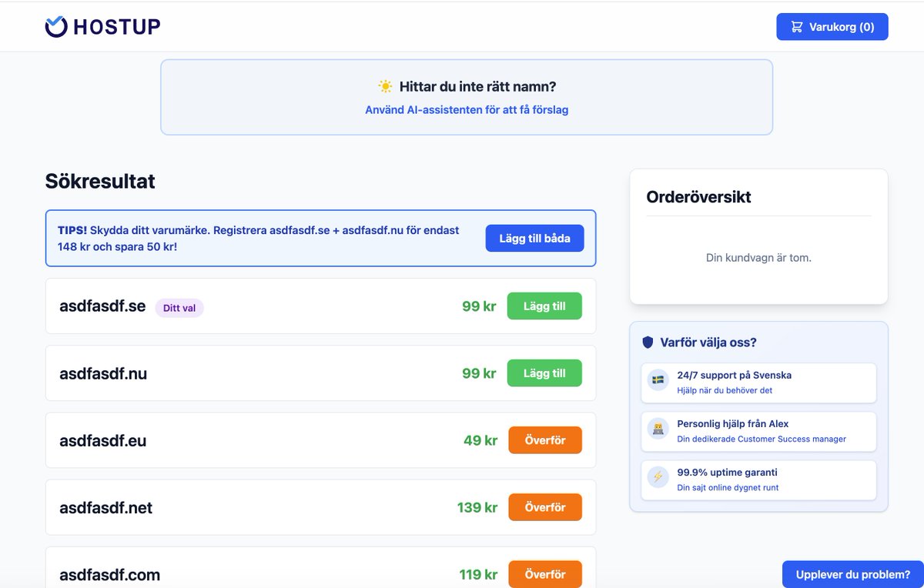This screenshot has height=588, width=924.
Task: Click the Varför välja oss? heading
Action: coord(708,342)
